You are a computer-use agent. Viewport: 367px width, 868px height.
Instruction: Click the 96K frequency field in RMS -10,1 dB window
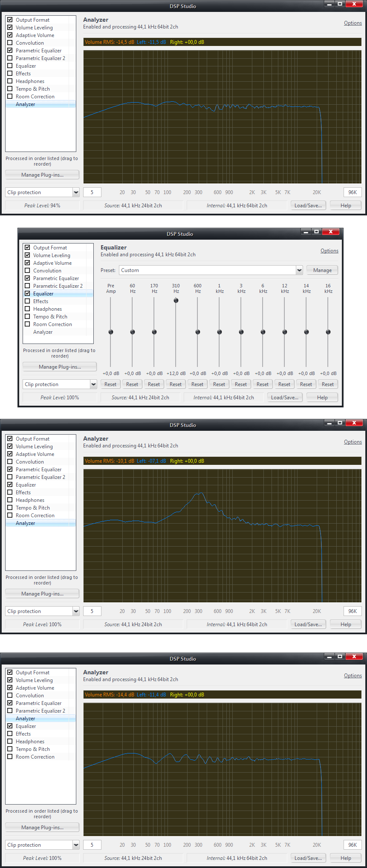tap(353, 611)
